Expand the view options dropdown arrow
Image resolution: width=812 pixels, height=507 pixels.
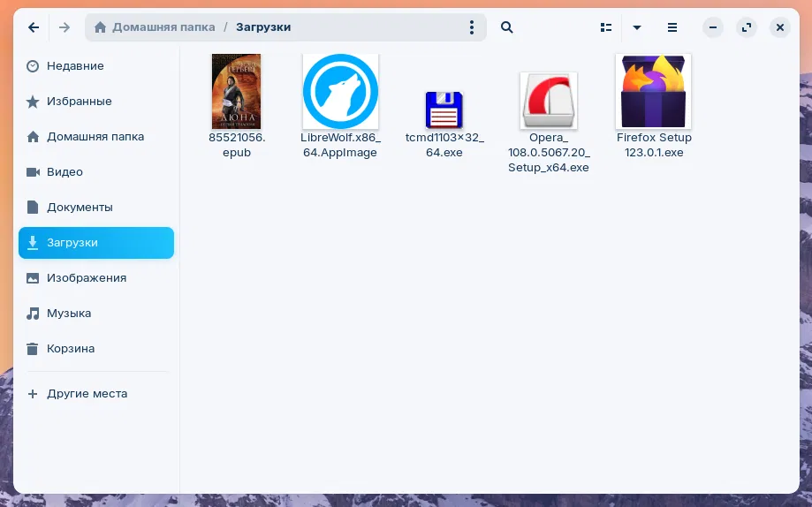(x=637, y=27)
